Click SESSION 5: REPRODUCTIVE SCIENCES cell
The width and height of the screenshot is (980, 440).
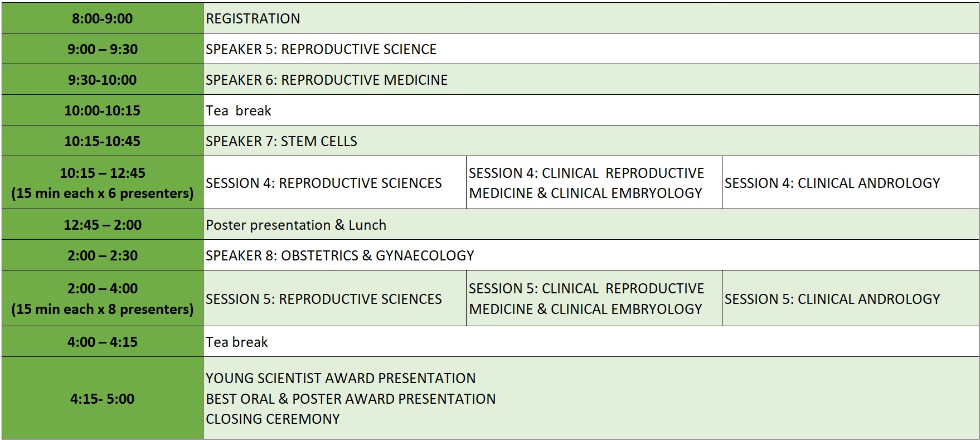coord(323,299)
